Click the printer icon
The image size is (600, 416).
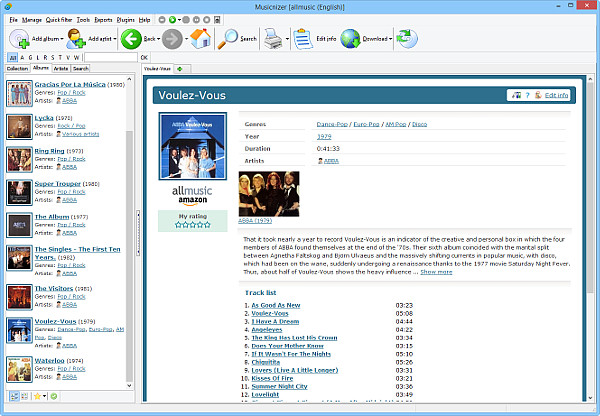point(273,39)
